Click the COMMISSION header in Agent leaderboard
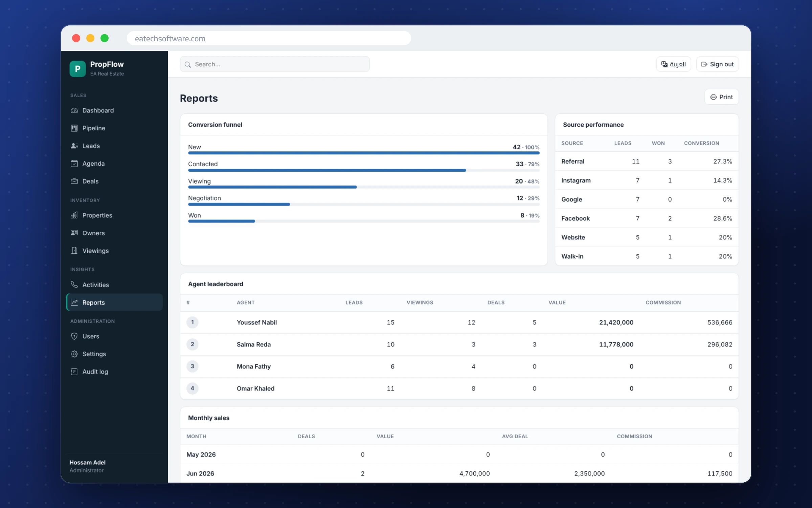Image resolution: width=812 pixels, height=508 pixels. [x=663, y=302]
